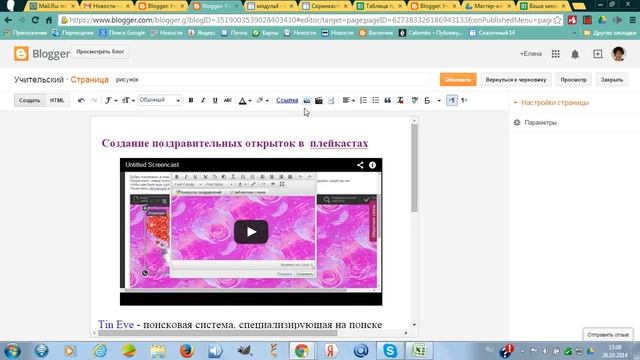
Task: Redo the last edit in the editor toolbar
Action: (93, 100)
